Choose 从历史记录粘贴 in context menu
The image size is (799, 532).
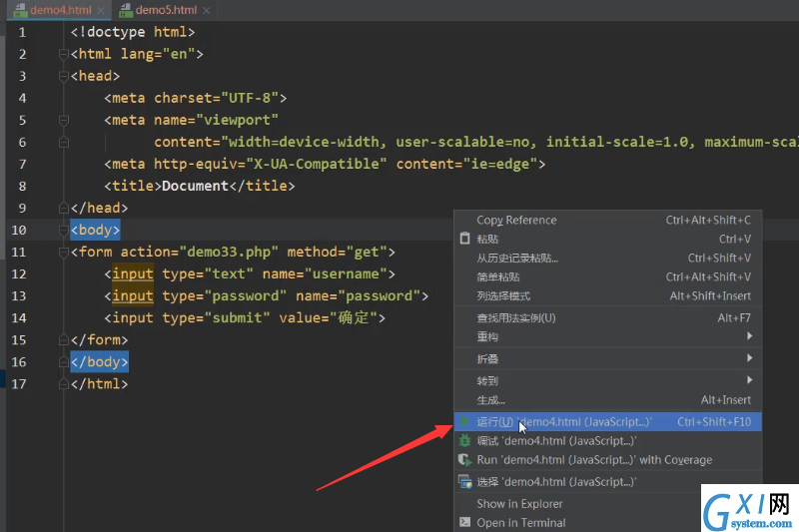pos(608,259)
